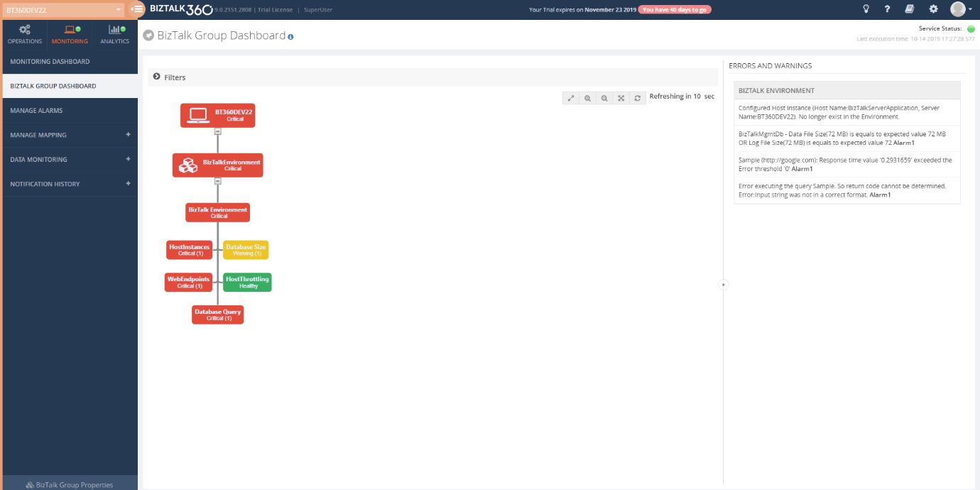Click the BizTalk Environment Critical node

[217, 212]
